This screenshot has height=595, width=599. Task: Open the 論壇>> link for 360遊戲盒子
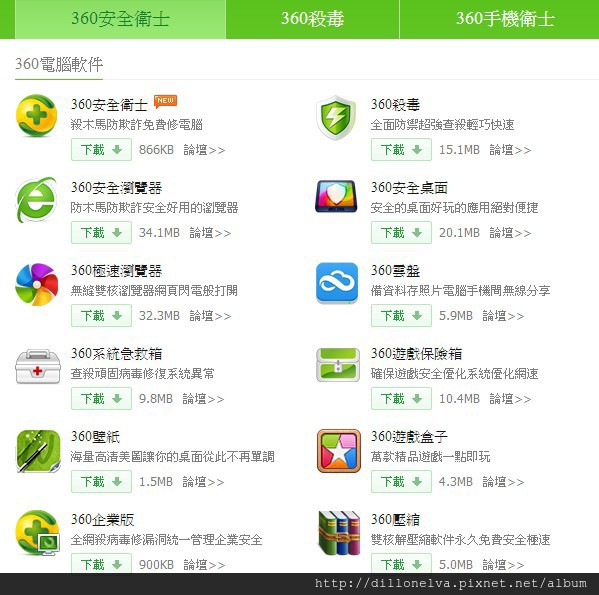(x=503, y=482)
